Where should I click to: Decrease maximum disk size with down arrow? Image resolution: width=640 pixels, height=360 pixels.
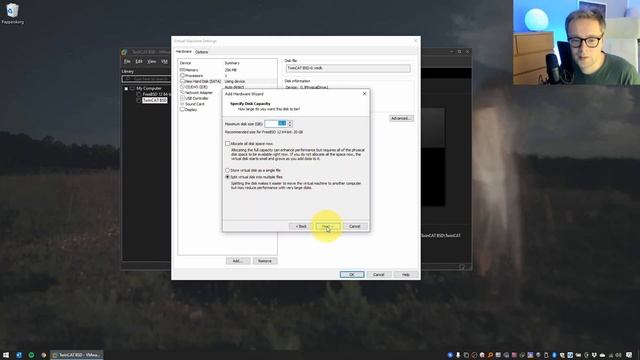[x=290, y=125]
